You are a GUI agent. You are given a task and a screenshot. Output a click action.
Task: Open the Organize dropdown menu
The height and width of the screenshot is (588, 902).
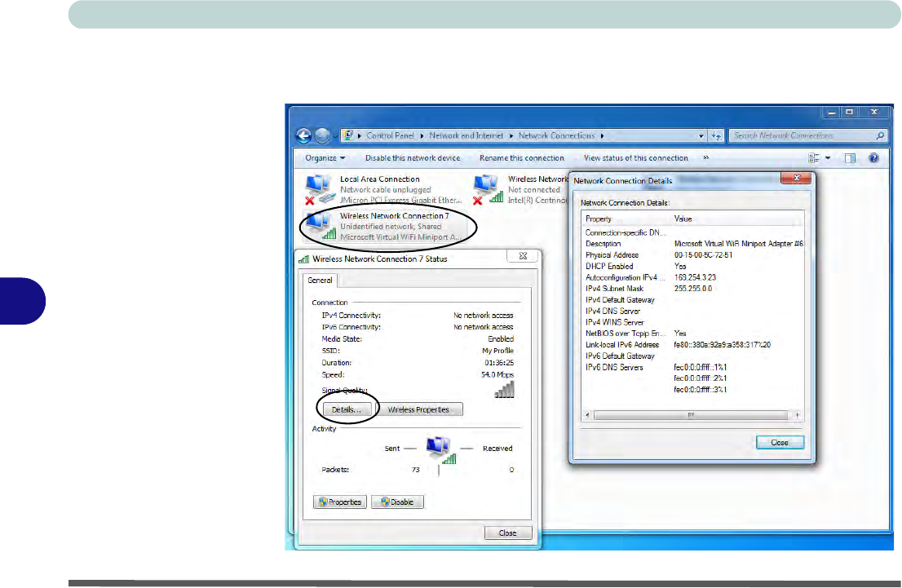pyautogui.click(x=325, y=158)
